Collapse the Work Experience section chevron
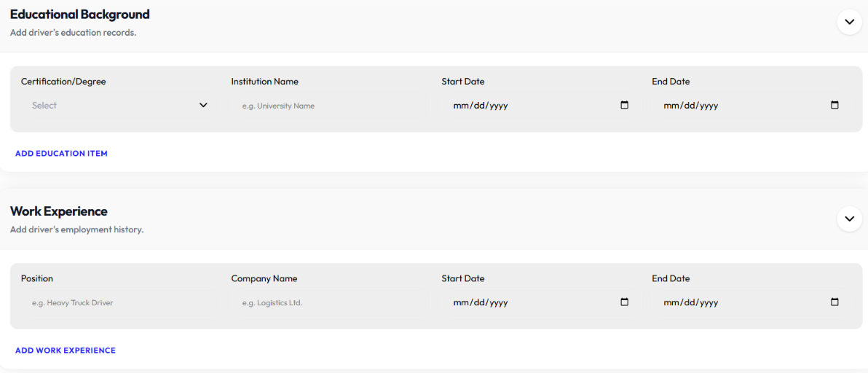 click(849, 219)
